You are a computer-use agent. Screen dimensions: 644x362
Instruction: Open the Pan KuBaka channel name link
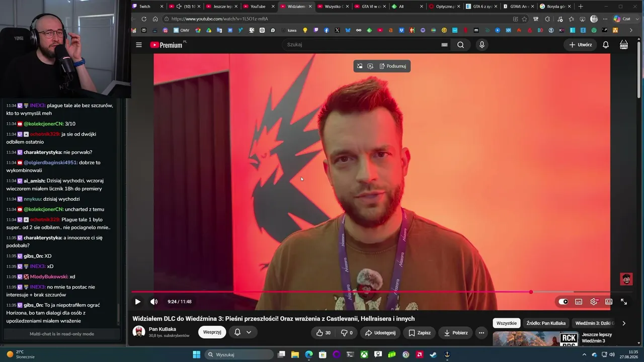tap(163, 329)
